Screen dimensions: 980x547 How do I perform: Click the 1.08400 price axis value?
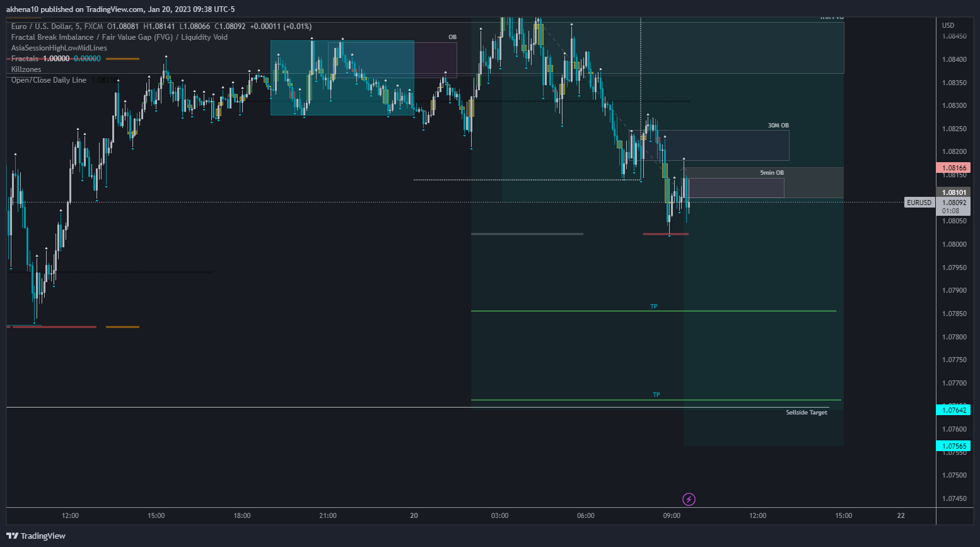[x=954, y=59]
